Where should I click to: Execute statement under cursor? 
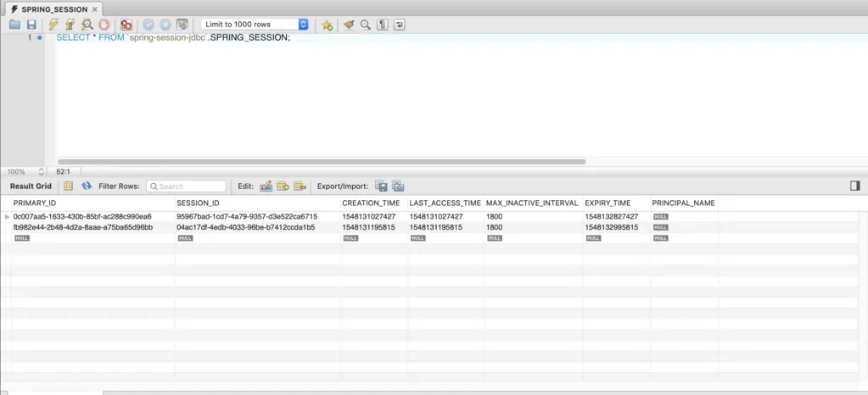[70, 25]
